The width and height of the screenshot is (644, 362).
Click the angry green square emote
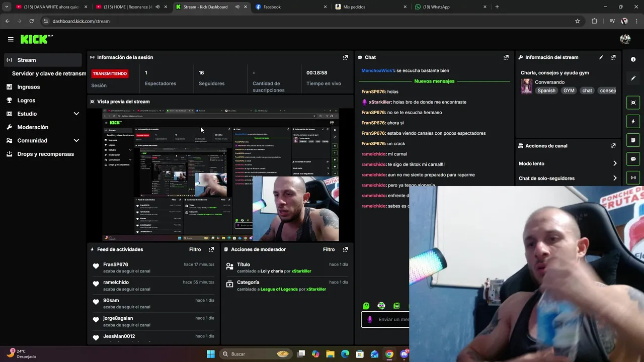pyautogui.click(x=396, y=306)
